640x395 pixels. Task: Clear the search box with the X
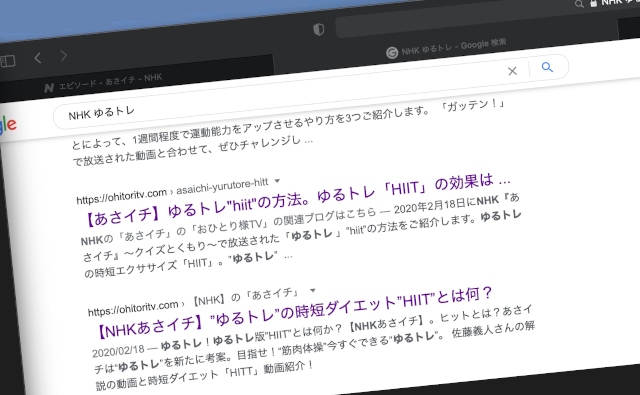click(512, 71)
